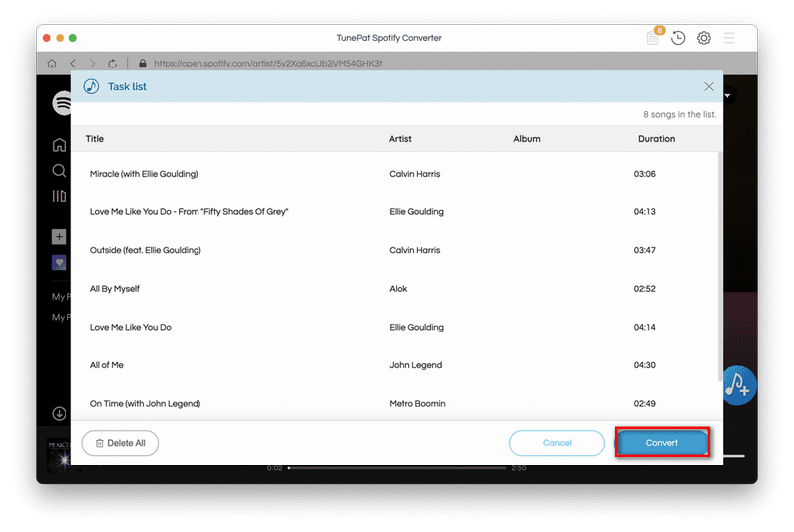Click the 03:06 duration value
The image size is (794, 532).
point(644,174)
